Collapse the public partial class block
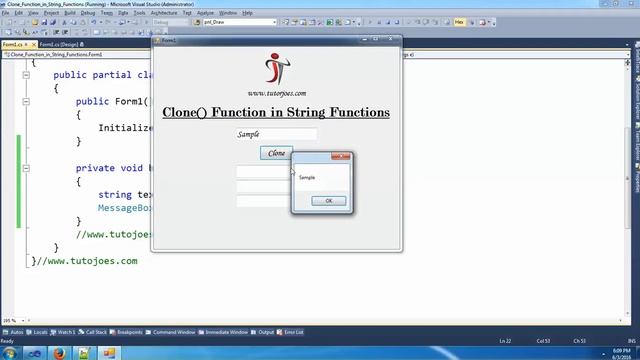Viewport: 640px width, 360px height. 26,75
